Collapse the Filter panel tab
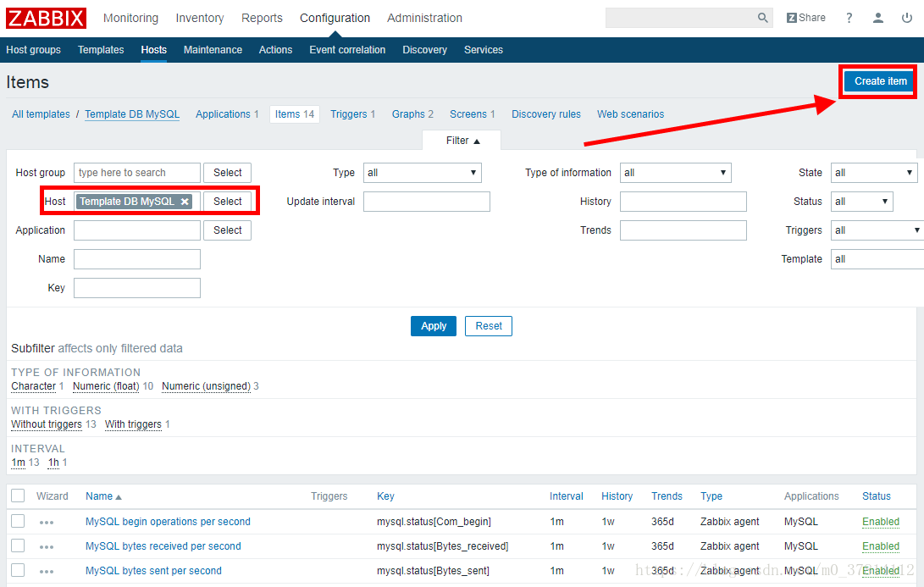Image resolution: width=924 pixels, height=587 pixels. [462, 141]
